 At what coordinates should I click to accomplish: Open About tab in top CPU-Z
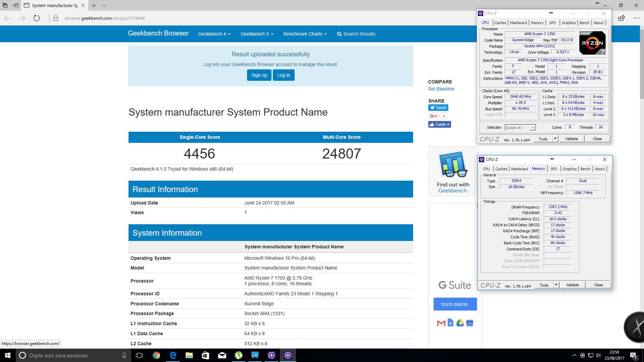point(599,23)
